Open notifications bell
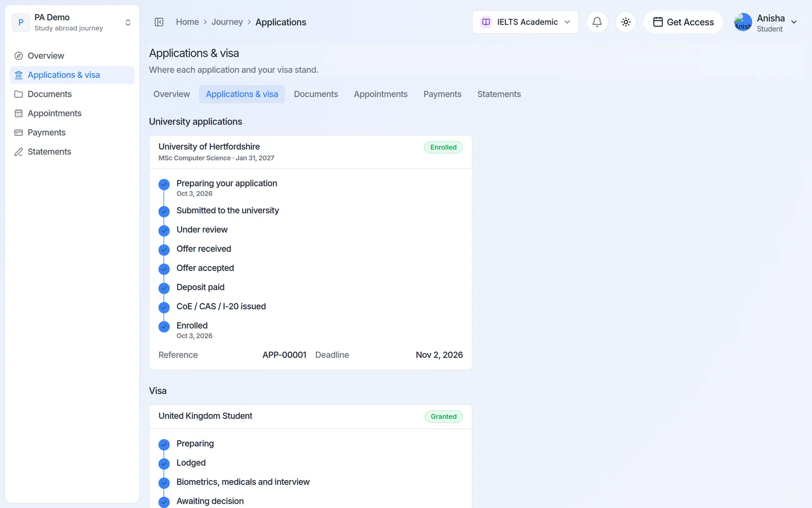This screenshot has width=812, height=508. tap(597, 22)
